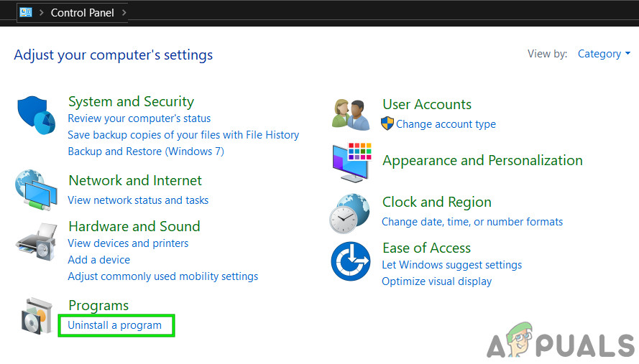Click the Clock and Region icon

tap(350, 213)
